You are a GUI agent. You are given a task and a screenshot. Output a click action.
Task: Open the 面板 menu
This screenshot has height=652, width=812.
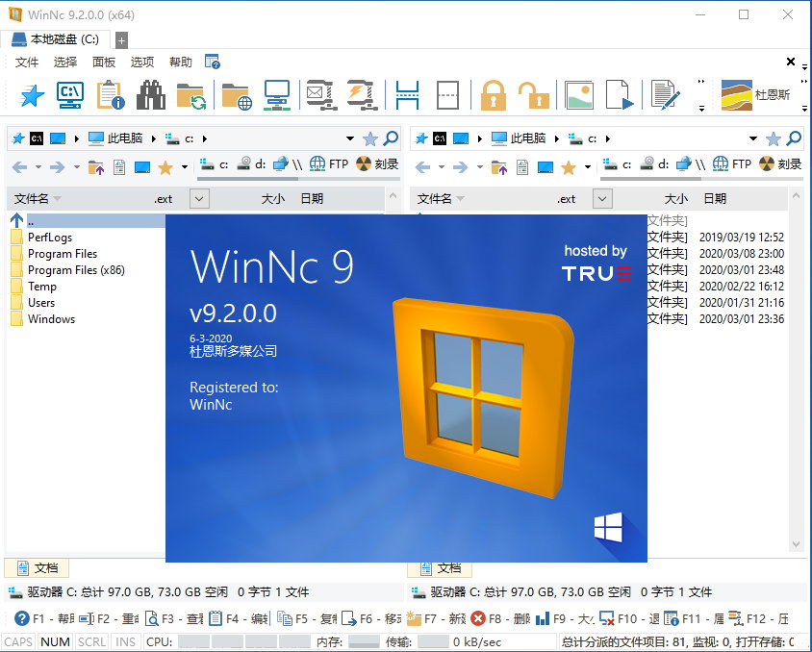(x=104, y=63)
